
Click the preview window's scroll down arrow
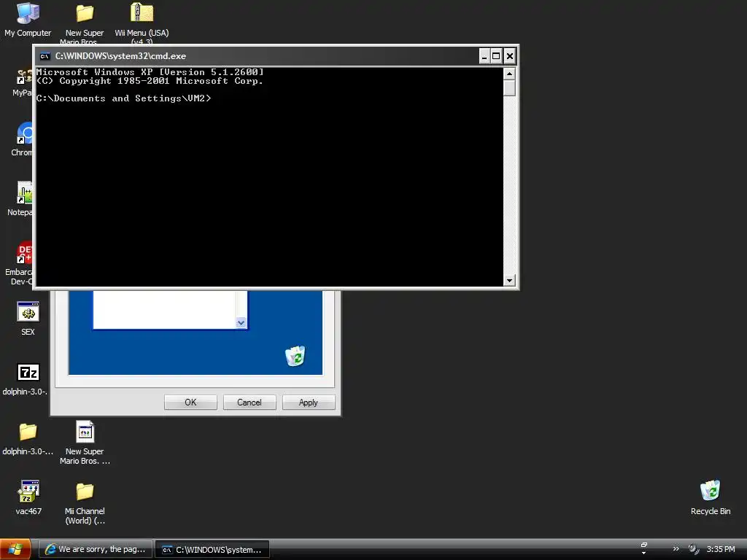(x=241, y=323)
